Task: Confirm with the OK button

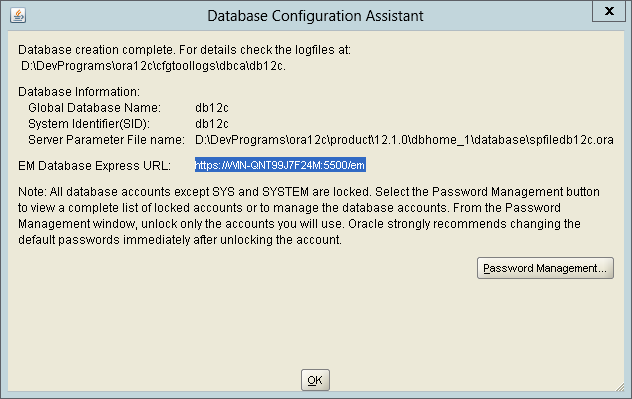Action: [x=315, y=380]
